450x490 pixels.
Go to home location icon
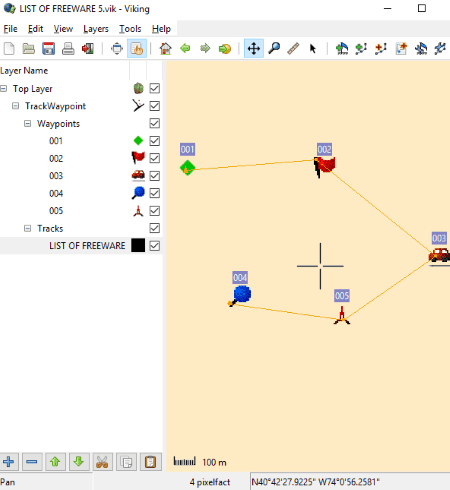[x=165, y=49]
